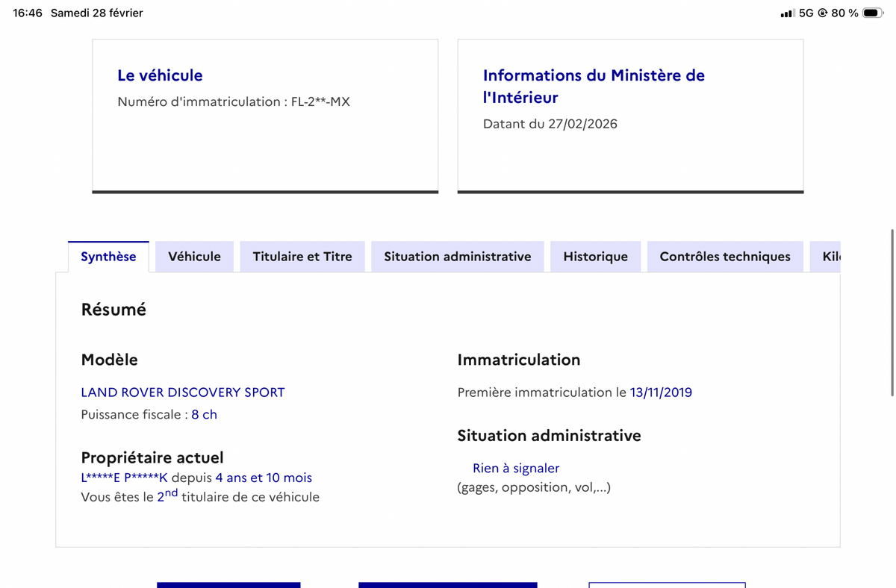Tap the battery icon in status bar
The image size is (896, 588).
(872, 13)
